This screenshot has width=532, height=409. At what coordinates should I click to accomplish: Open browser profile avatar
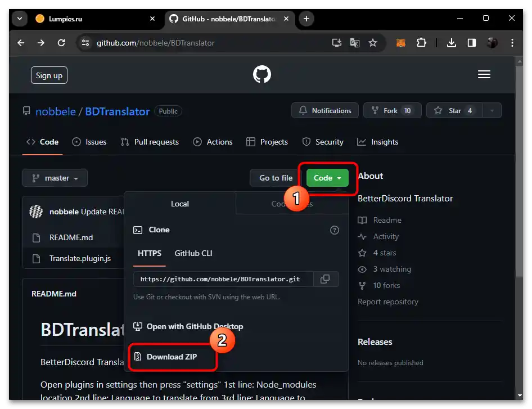pos(492,43)
